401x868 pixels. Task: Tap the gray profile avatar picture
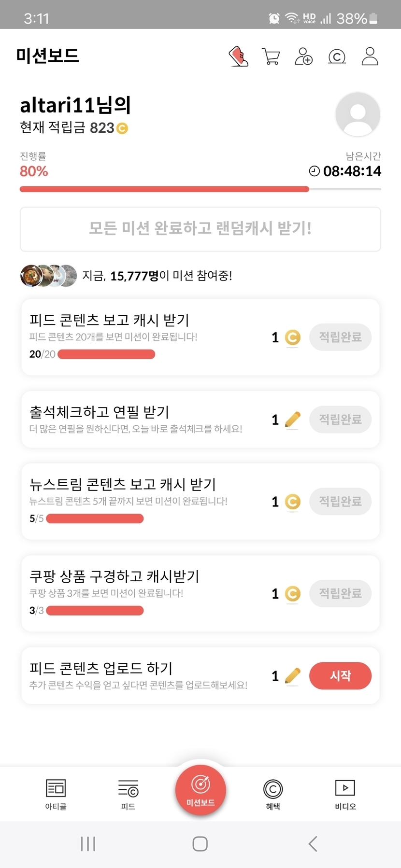tap(358, 114)
